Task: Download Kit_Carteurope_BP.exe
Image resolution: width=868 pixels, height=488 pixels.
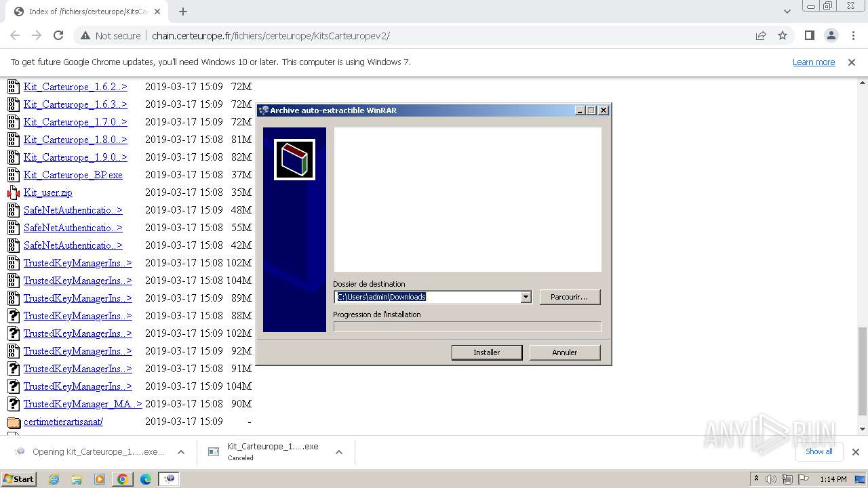Action: point(73,175)
